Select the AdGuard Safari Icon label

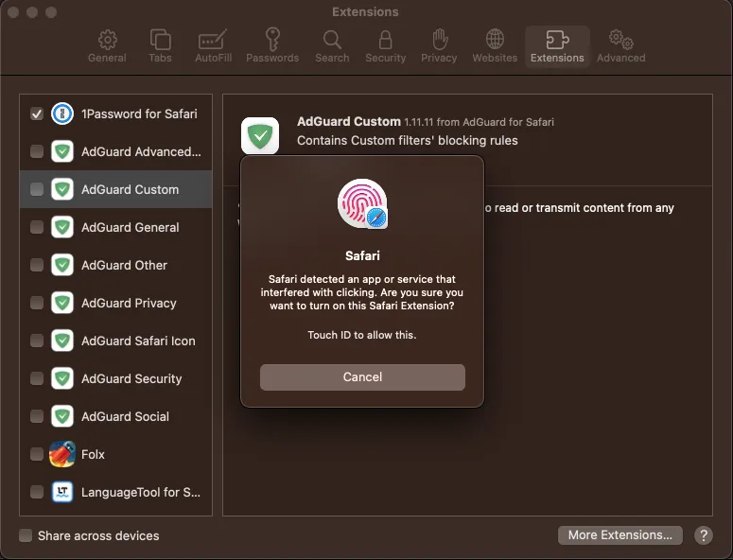click(x=138, y=341)
